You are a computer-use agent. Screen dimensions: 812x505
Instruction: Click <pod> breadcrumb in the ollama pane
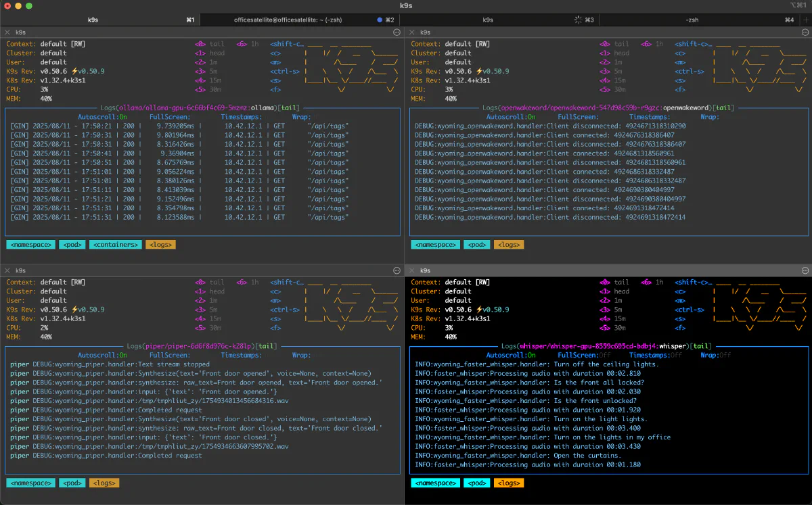click(72, 245)
